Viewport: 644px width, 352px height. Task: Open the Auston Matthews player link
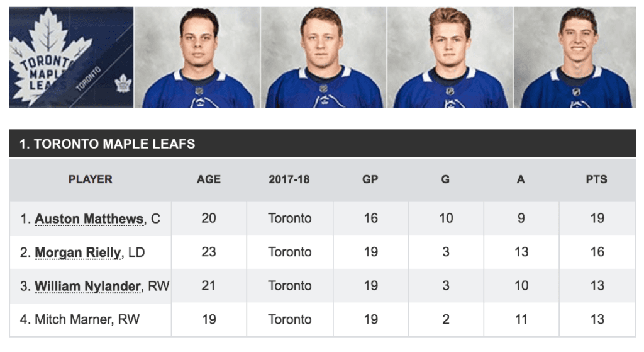[x=89, y=219]
